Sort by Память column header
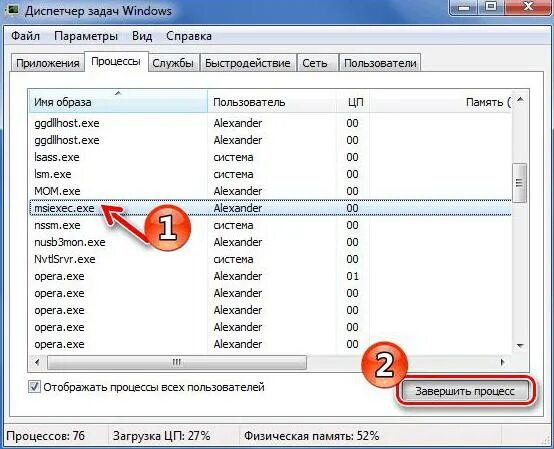Viewport: 554px width, 449px height. 441,102
